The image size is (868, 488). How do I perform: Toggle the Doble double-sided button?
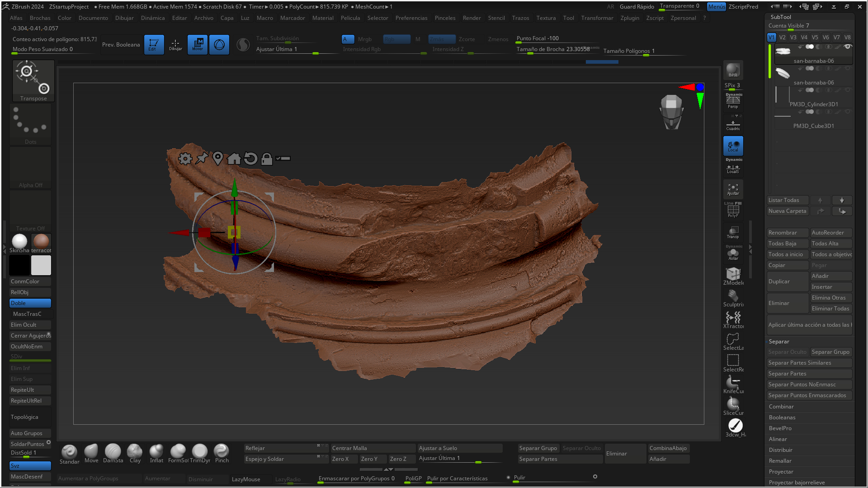30,303
